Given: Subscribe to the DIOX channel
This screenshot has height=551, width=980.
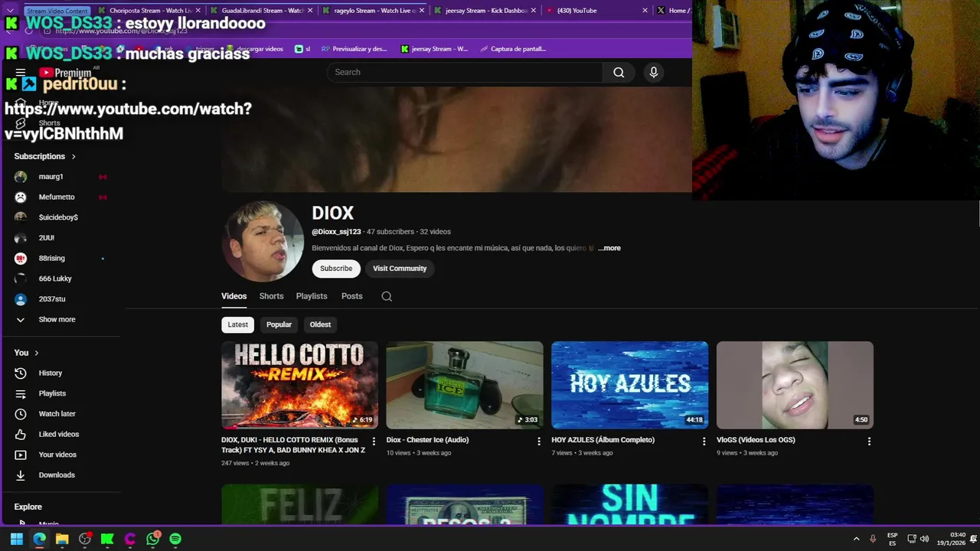Looking at the screenshot, I should click(336, 269).
